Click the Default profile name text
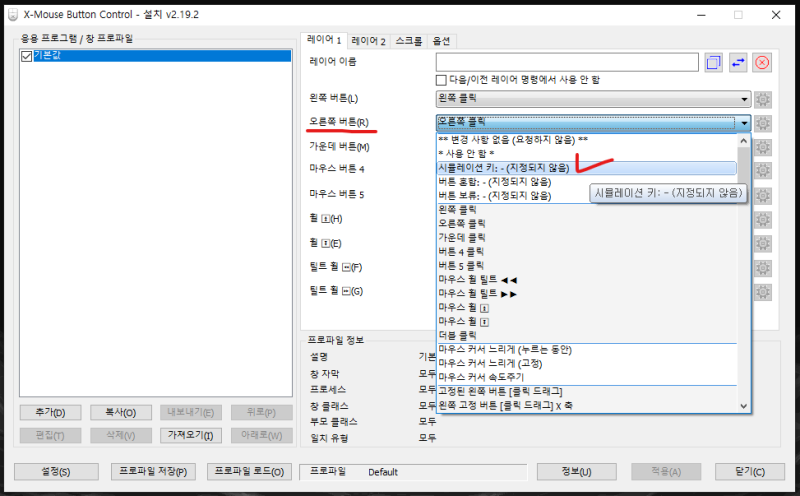The width and height of the screenshot is (800, 496). [x=383, y=473]
